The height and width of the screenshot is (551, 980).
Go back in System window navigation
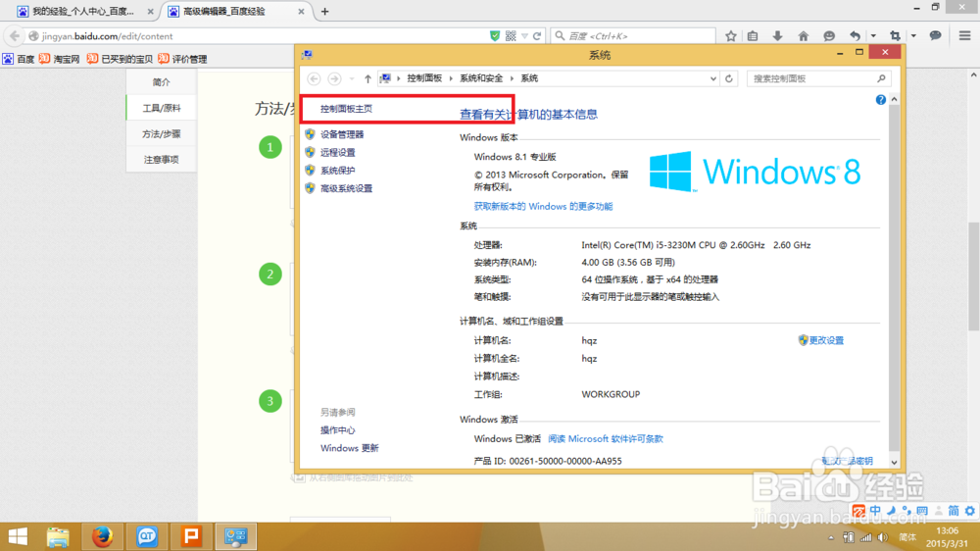(314, 78)
